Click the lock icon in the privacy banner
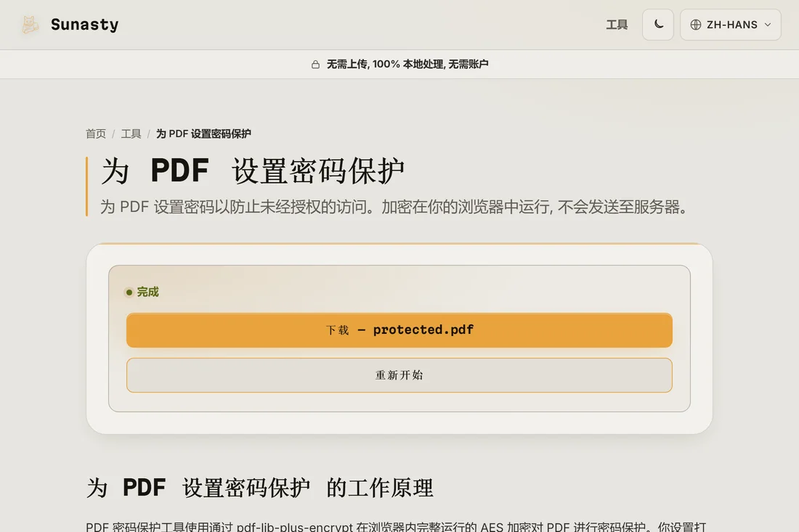 [x=315, y=64]
